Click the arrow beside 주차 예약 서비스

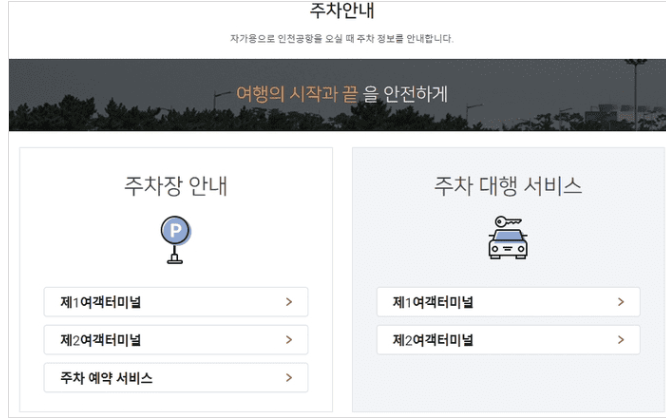pos(288,377)
